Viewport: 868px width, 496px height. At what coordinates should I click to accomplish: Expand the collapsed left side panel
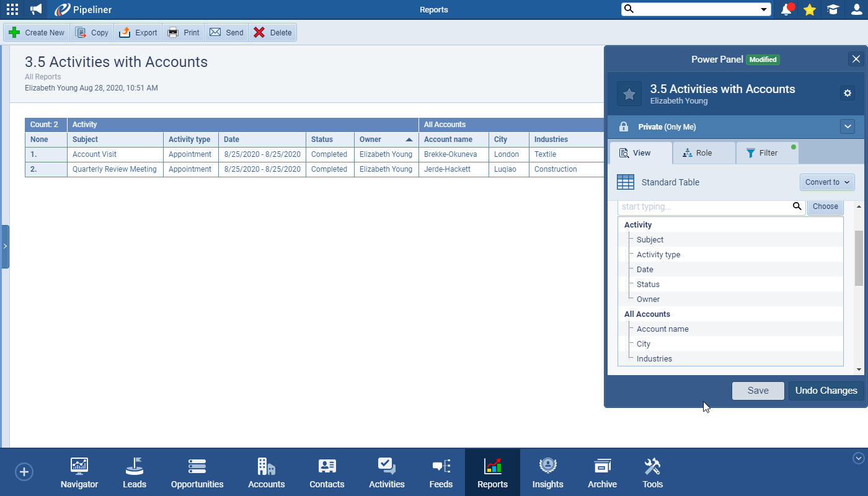pos(5,246)
